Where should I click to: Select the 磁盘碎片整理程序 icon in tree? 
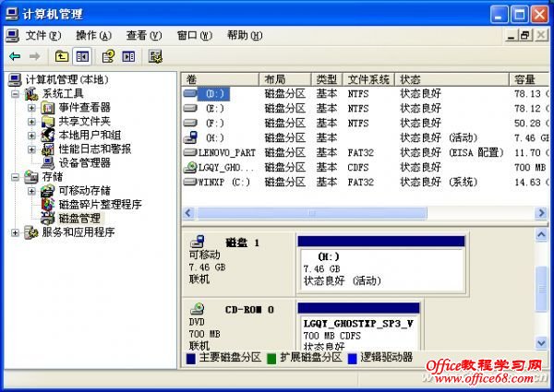(x=48, y=204)
